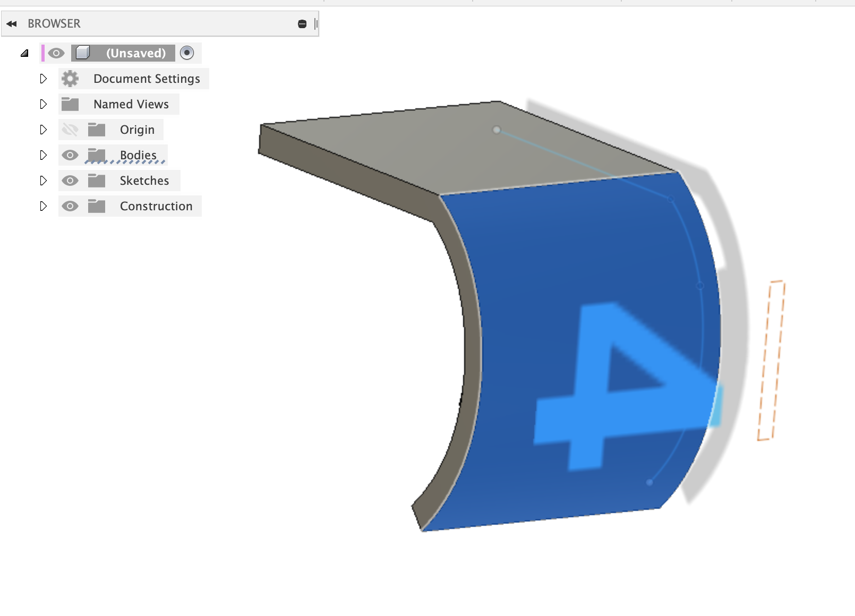Hide the Sketches folder via eye icon
Screen dimensions: 855x616
[x=70, y=181]
